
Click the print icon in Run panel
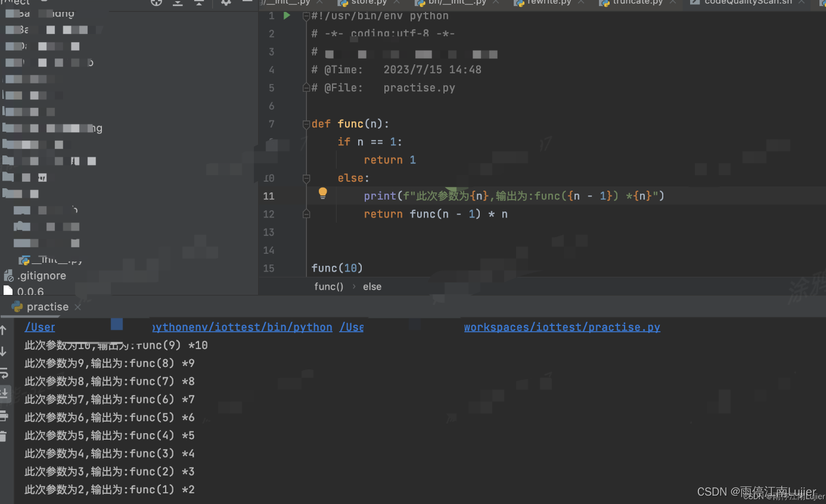click(4, 415)
